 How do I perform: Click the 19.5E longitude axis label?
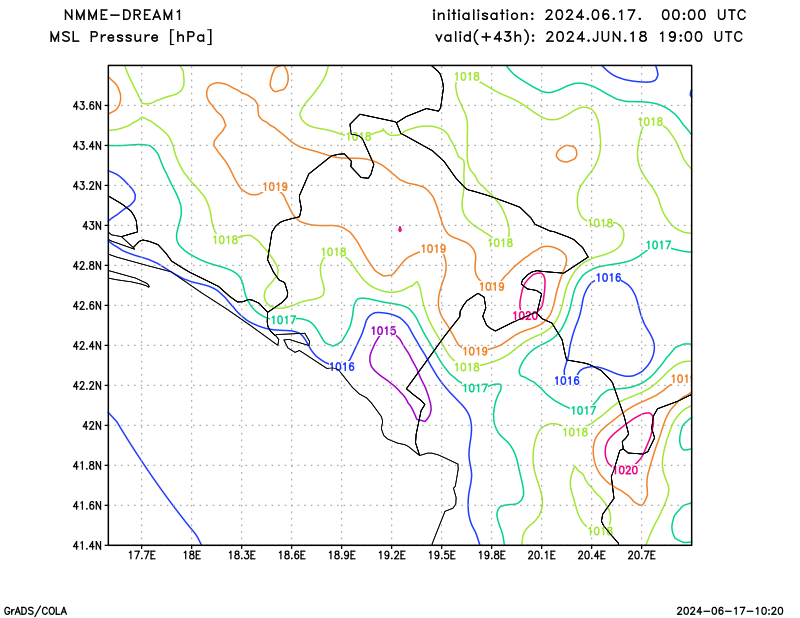[441, 555]
